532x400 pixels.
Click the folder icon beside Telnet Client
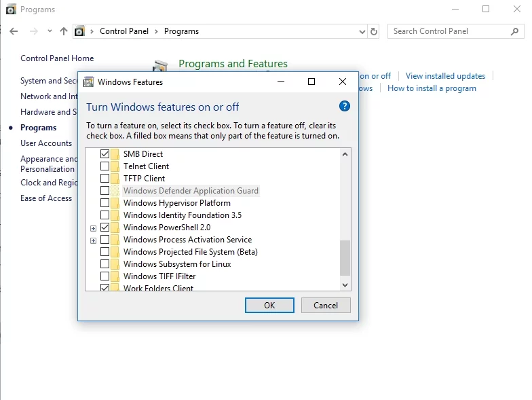click(115, 166)
